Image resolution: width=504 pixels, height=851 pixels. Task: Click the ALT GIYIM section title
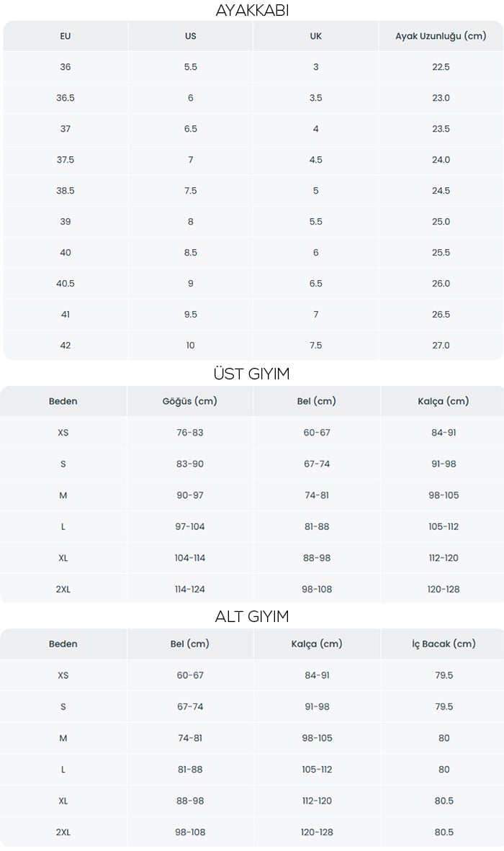click(252, 616)
